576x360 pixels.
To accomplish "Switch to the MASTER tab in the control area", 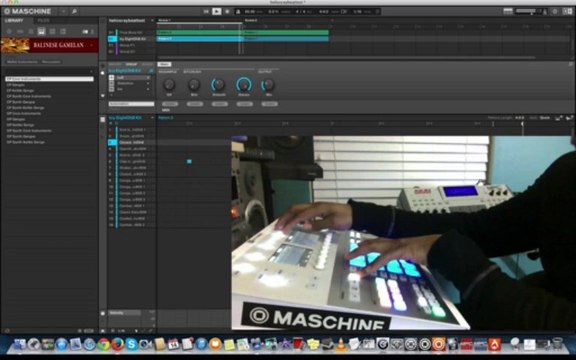I will (x=115, y=64).
